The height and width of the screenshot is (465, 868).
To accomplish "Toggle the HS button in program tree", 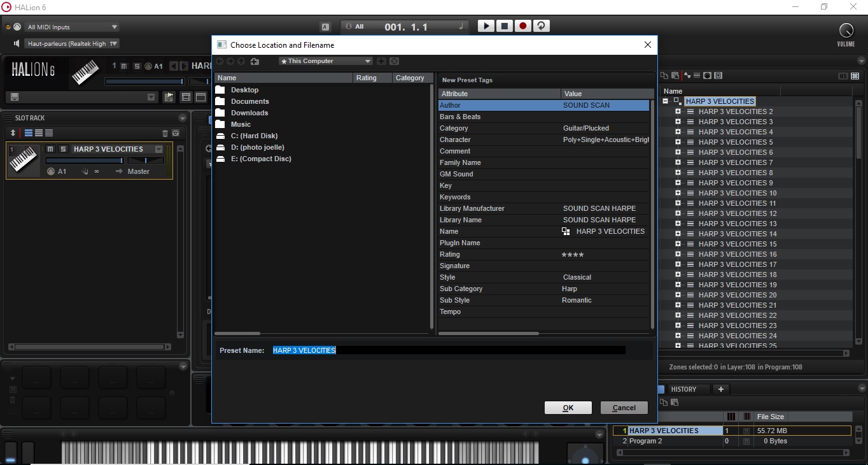I will pyautogui.click(x=843, y=76).
